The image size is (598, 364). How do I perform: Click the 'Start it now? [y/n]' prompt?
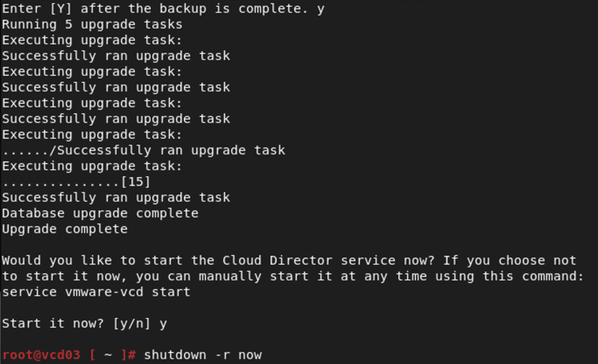(76, 324)
